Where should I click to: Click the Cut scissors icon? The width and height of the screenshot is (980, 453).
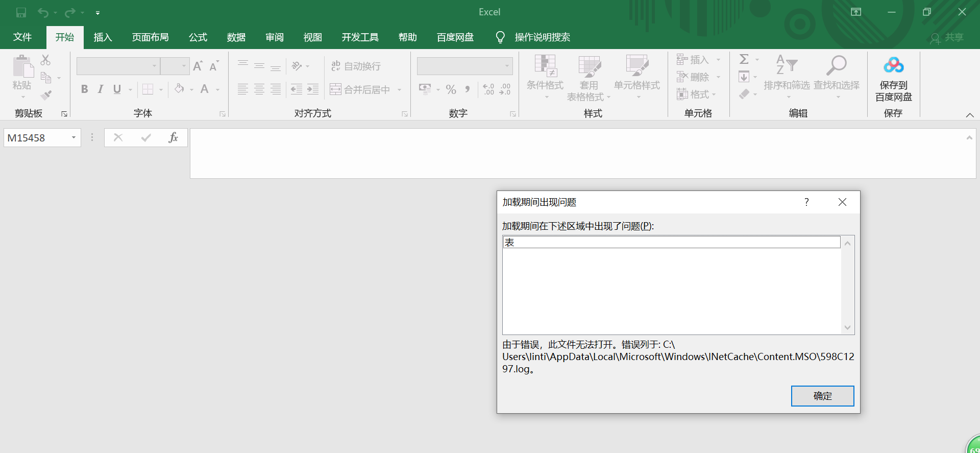(45, 60)
